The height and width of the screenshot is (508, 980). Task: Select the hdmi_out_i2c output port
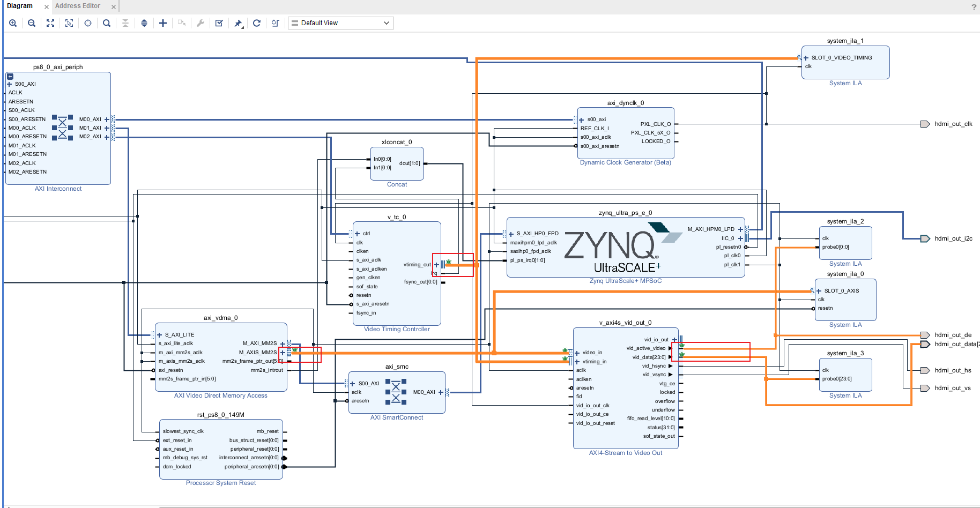[925, 239]
